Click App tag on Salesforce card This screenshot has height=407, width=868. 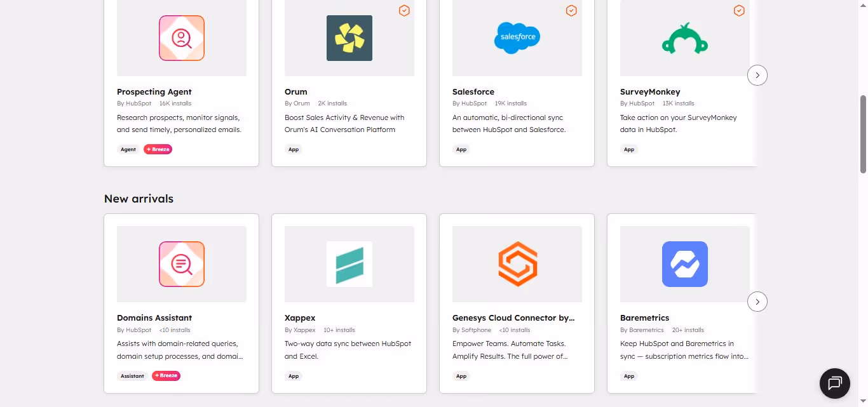(x=461, y=149)
